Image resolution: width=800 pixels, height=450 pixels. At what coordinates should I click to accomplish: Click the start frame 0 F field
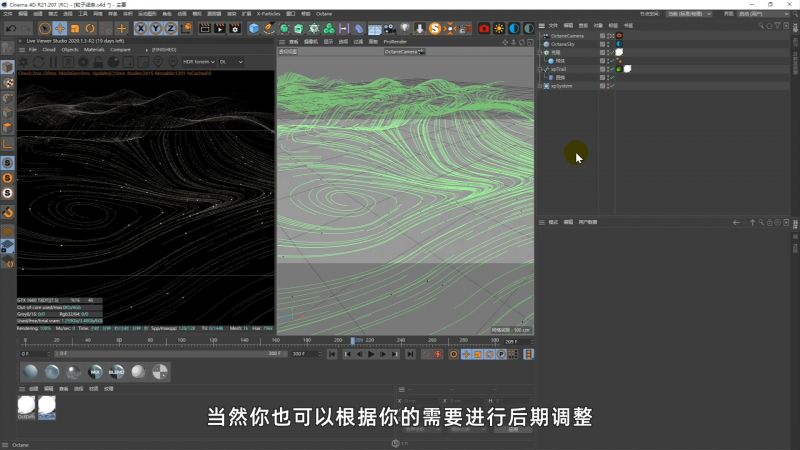coord(36,354)
